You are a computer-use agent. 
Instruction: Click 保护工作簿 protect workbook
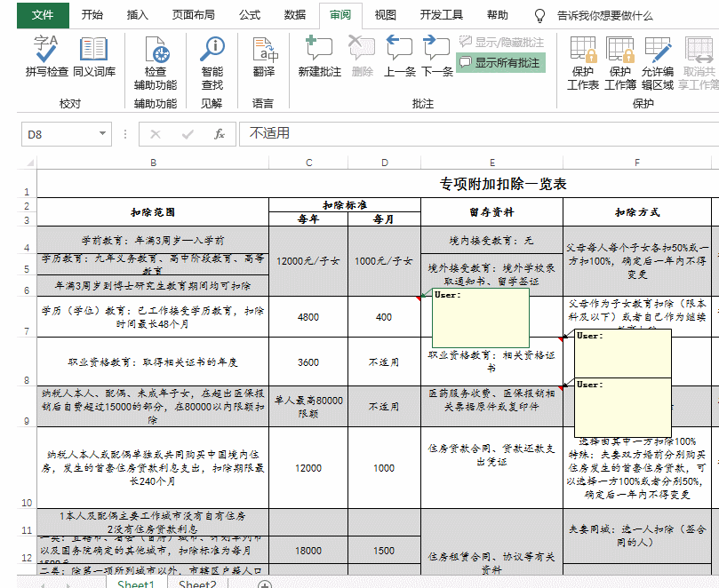[620, 63]
